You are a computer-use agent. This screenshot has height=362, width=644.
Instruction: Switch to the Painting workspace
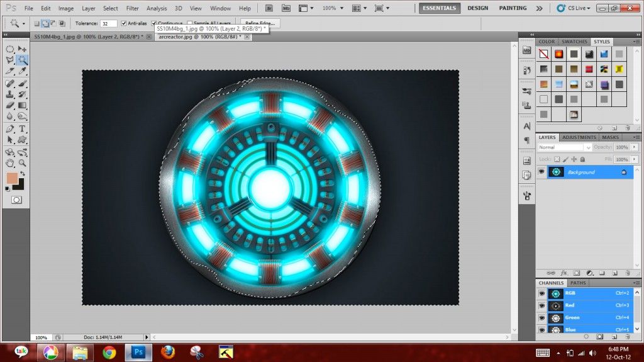click(x=513, y=8)
